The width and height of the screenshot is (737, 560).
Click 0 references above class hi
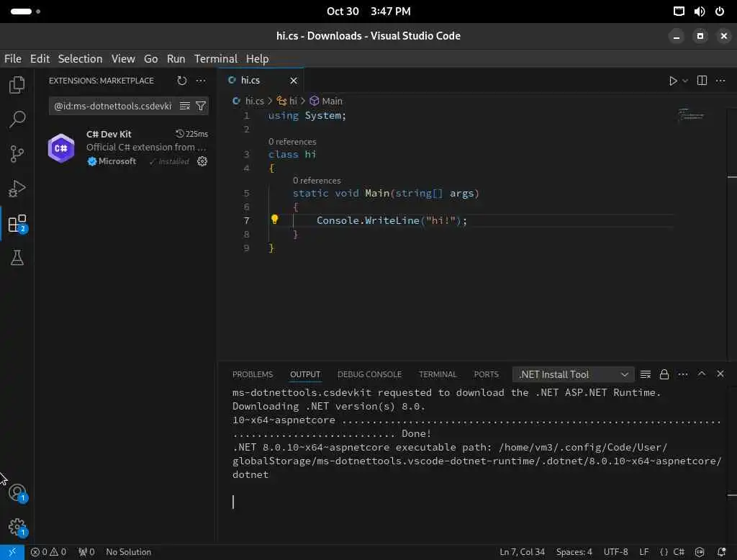coord(292,142)
